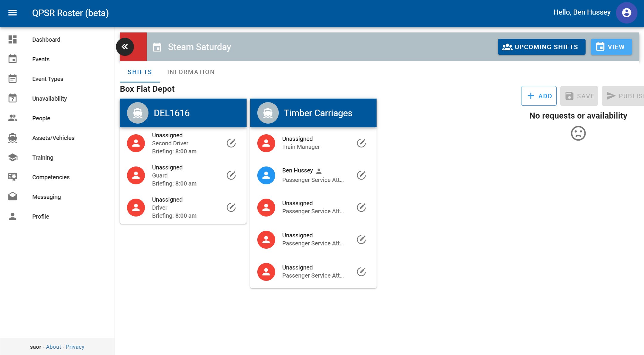Screen dimensions: 644x355
Task: Open the Training graduation cap icon
Action: point(13,158)
